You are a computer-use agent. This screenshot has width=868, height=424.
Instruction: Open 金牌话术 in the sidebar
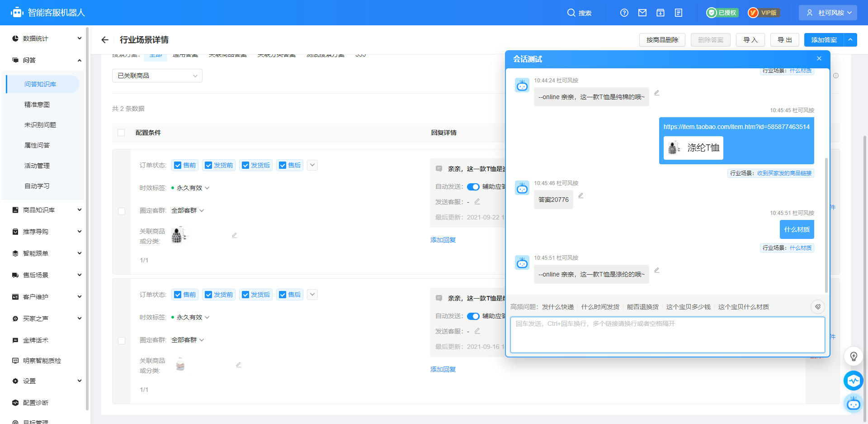[36, 340]
